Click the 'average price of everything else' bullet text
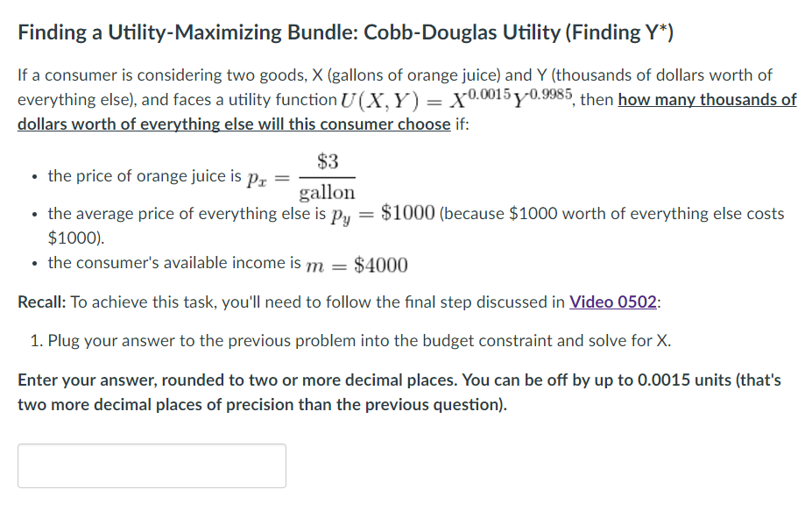Viewport: 812px width, 511px height. pos(187,214)
